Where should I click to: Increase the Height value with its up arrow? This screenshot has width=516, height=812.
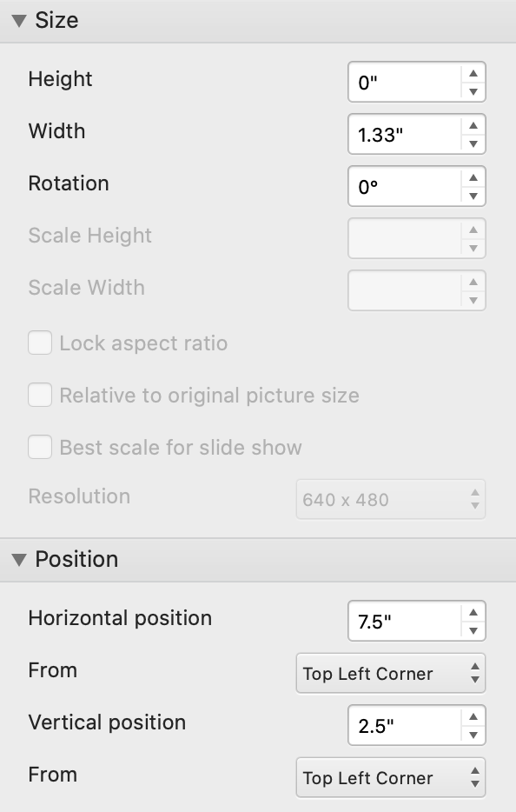474,75
